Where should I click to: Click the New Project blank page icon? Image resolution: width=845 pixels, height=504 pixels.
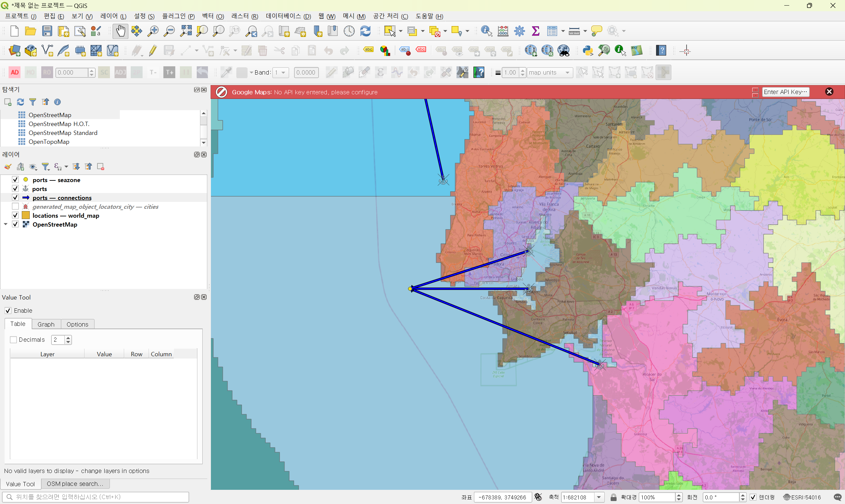pos(14,31)
